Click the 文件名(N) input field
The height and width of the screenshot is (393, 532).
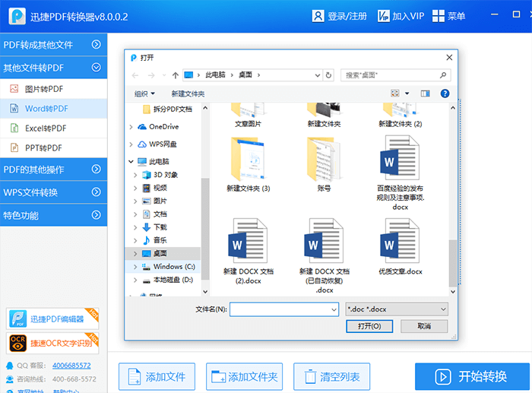284,309
